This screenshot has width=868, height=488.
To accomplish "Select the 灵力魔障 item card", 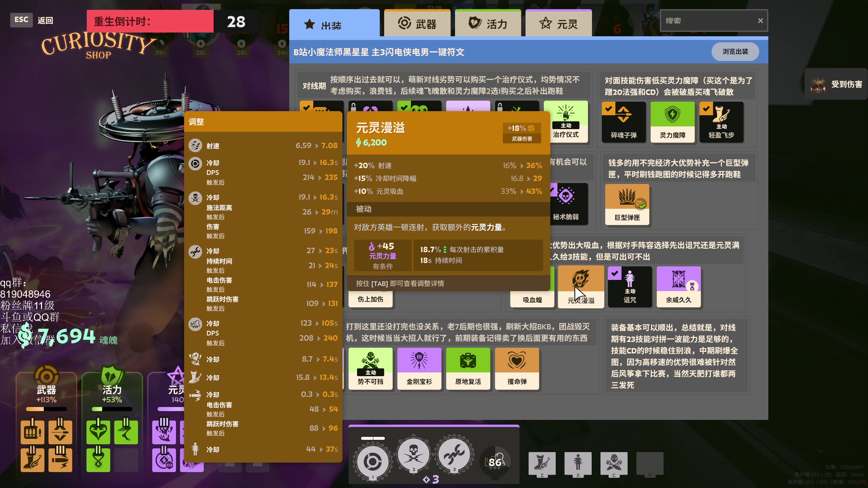I will point(672,123).
